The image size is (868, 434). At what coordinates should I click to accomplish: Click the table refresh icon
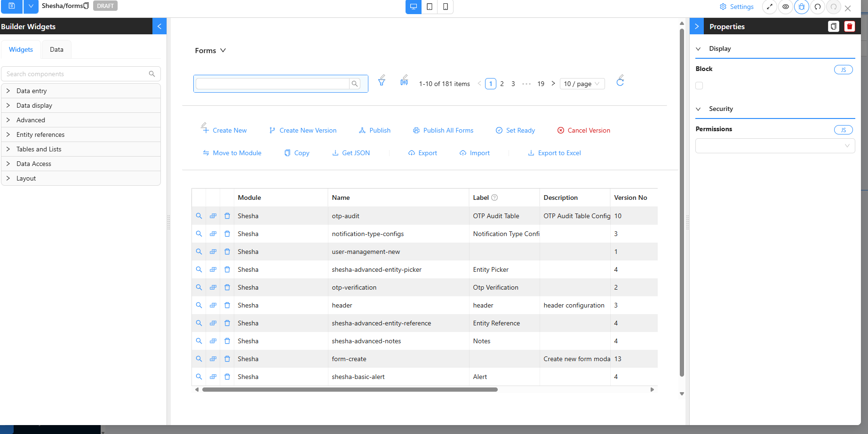[x=620, y=82]
